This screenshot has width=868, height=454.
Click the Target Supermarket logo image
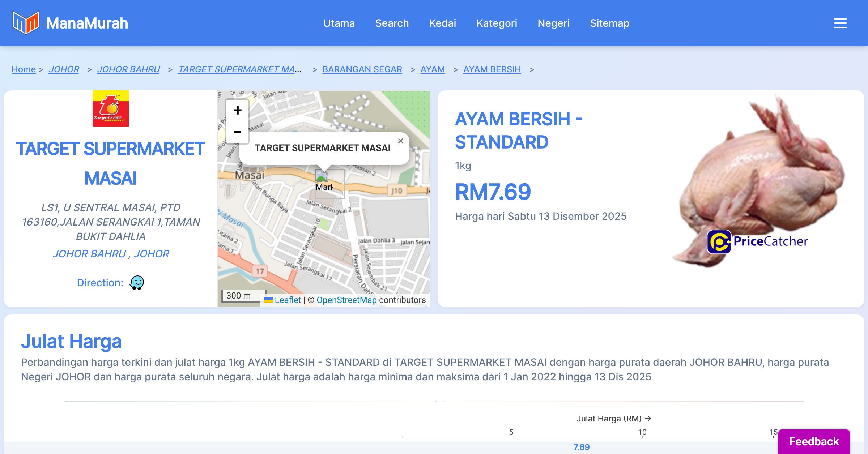pos(110,108)
